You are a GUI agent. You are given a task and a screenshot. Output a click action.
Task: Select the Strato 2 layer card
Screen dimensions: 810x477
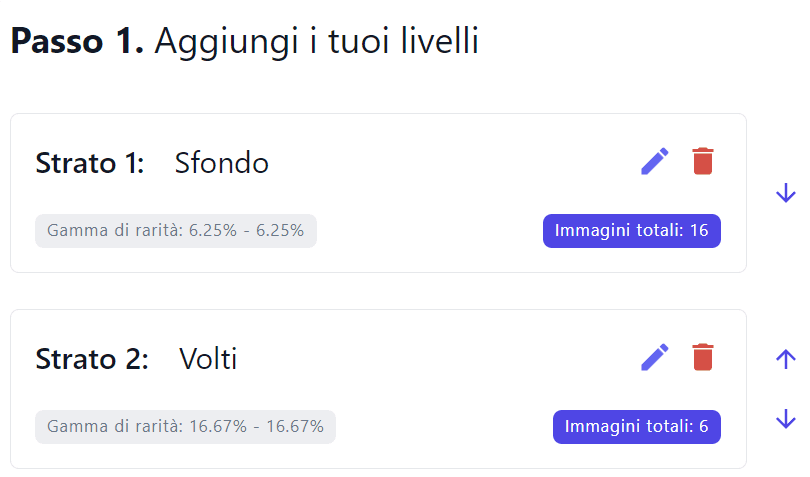(x=378, y=389)
